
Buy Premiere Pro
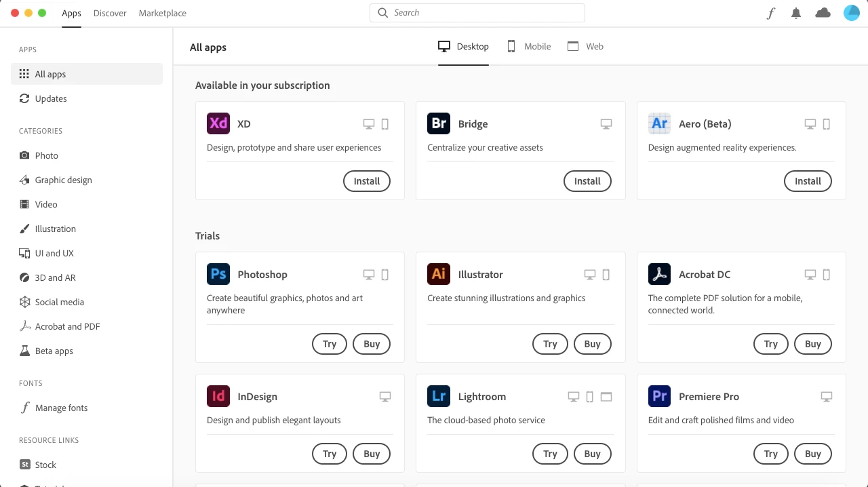(813, 454)
